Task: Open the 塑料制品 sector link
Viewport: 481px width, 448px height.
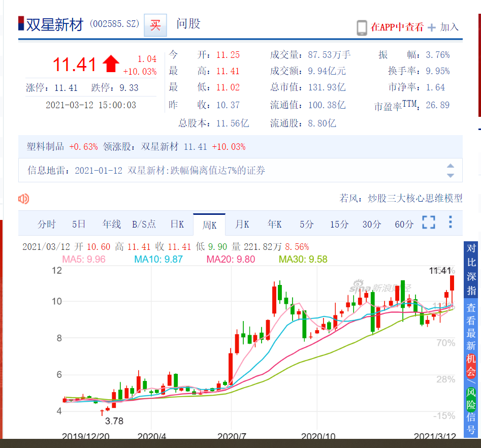Action: tap(45, 147)
